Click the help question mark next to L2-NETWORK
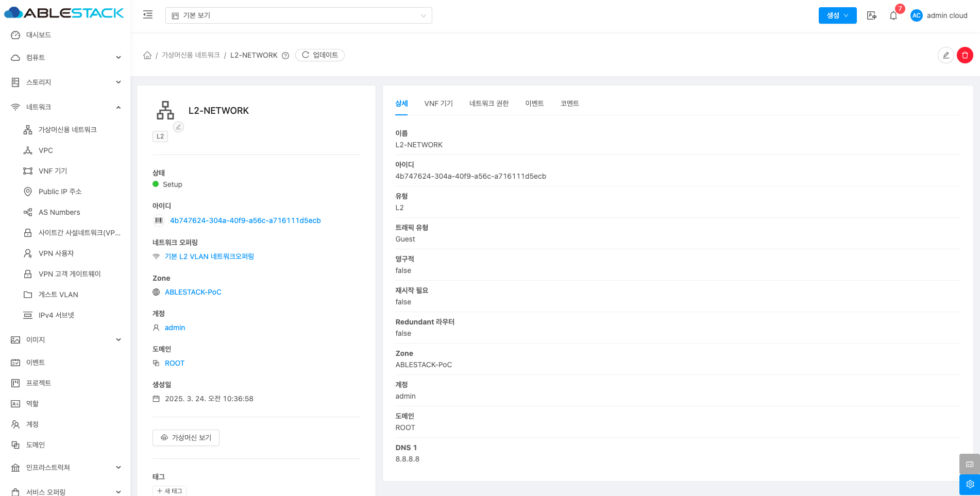The height and width of the screenshot is (496, 980). (285, 56)
